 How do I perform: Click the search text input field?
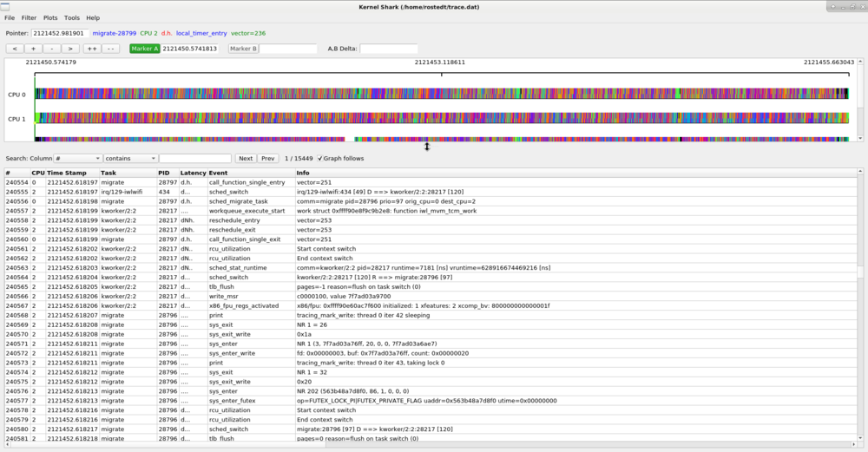click(x=194, y=158)
